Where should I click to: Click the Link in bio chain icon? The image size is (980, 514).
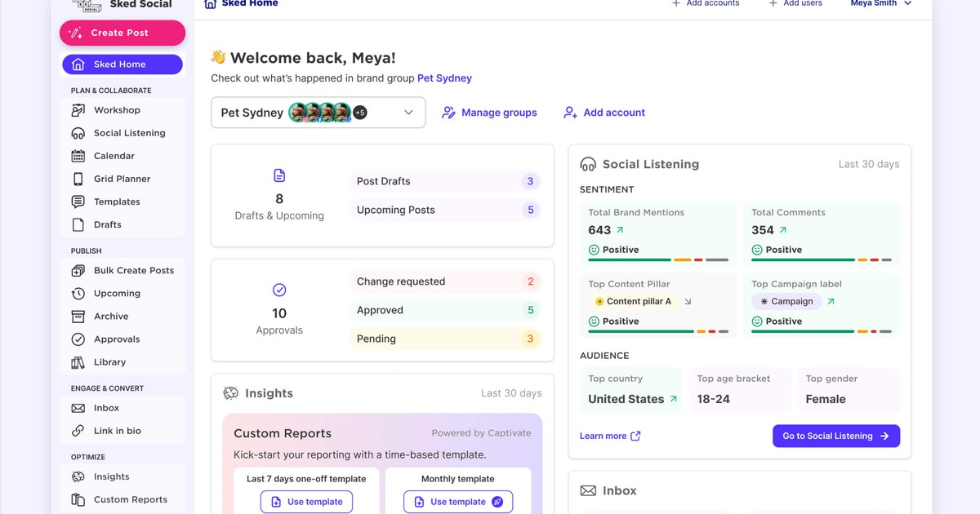coord(78,431)
